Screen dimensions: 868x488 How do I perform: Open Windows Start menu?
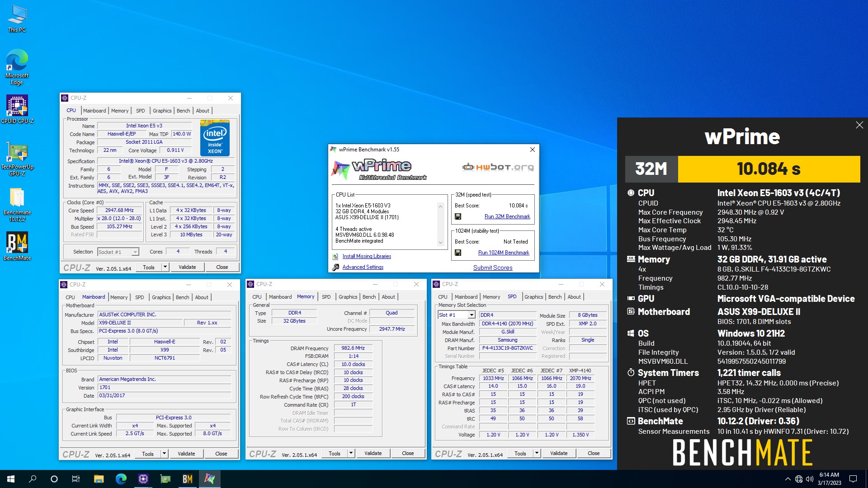[x=11, y=479]
